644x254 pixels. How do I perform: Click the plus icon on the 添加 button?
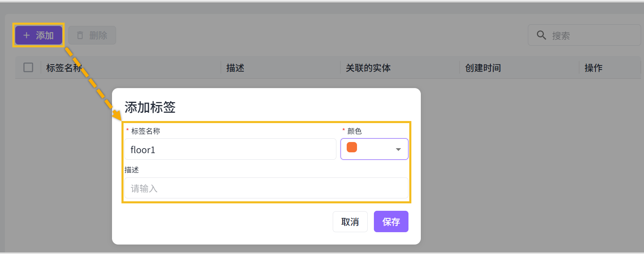[x=27, y=35]
